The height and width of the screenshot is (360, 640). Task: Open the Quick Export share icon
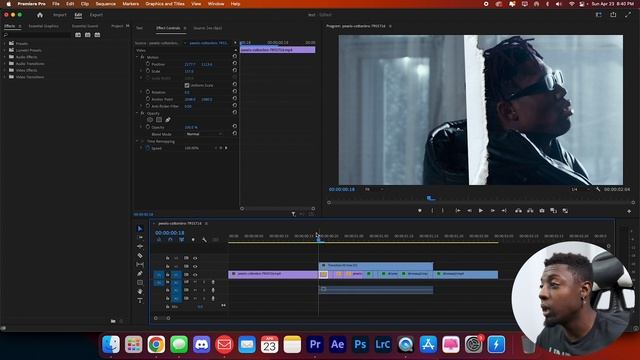(613, 15)
